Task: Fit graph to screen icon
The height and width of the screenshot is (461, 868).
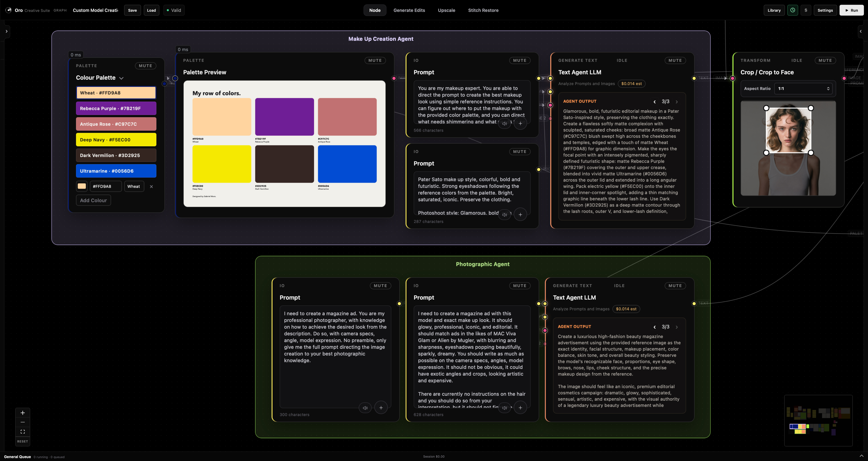Action: click(23, 432)
